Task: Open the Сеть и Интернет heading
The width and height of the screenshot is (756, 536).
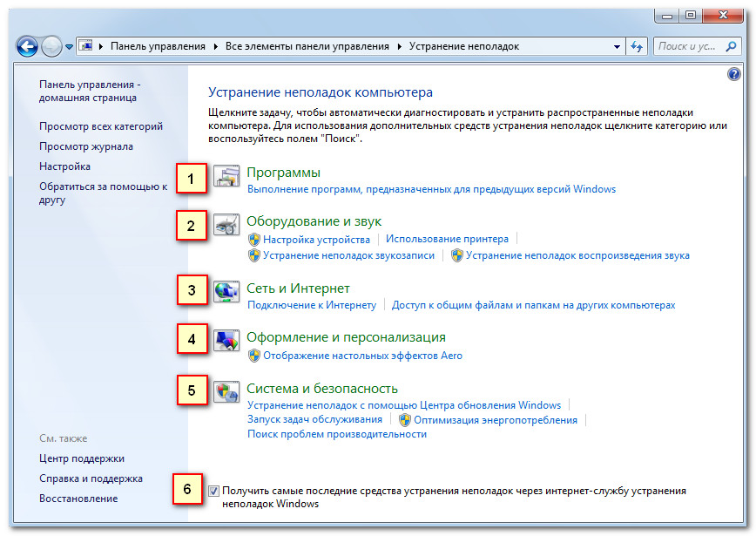Action: point(298,288)
